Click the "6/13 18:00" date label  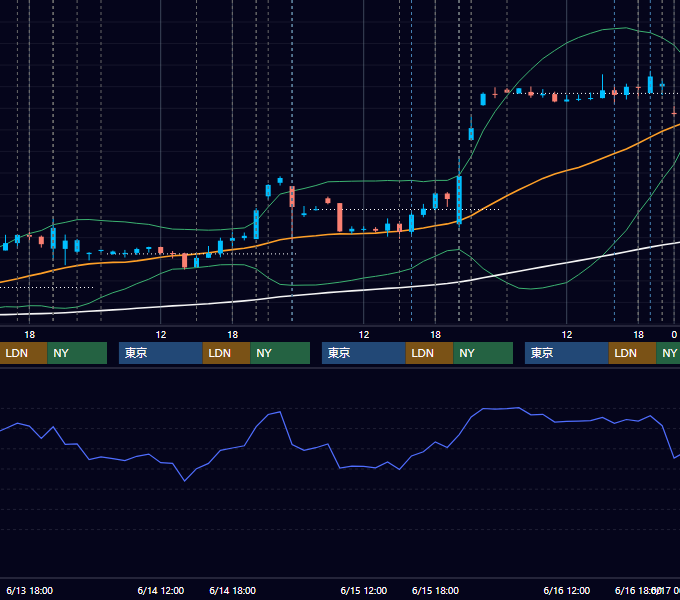[29, 590]
